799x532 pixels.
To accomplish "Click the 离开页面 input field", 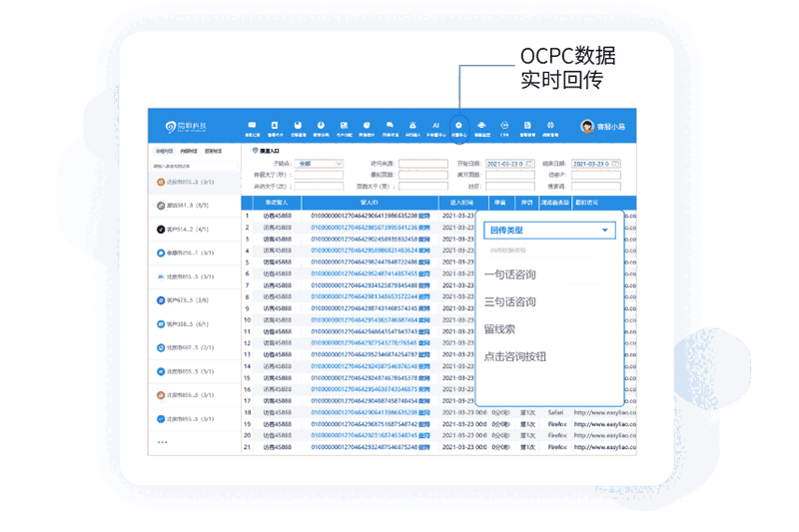I will tap(509, 175).
